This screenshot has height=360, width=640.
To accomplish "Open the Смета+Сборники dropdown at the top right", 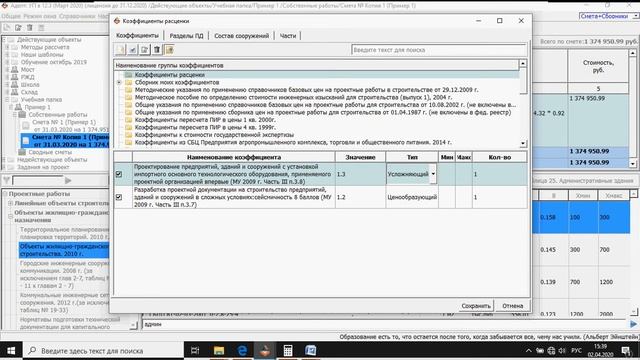I will click(636, 16).
